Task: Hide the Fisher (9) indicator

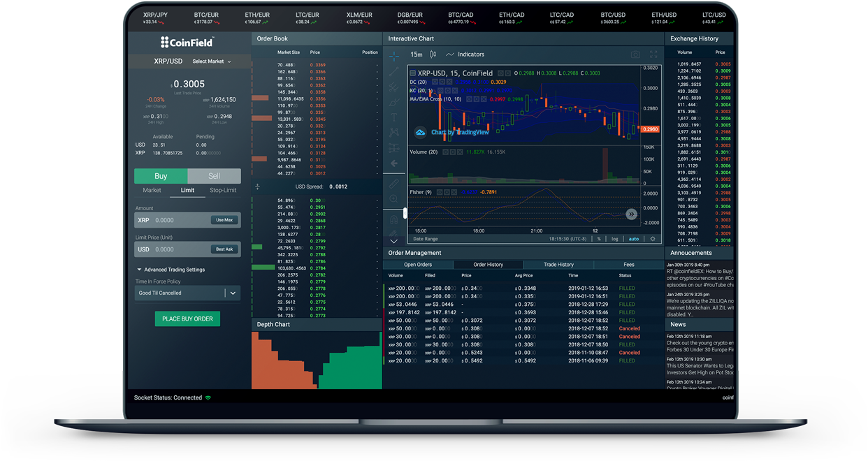Action: [x=440, y=192]
